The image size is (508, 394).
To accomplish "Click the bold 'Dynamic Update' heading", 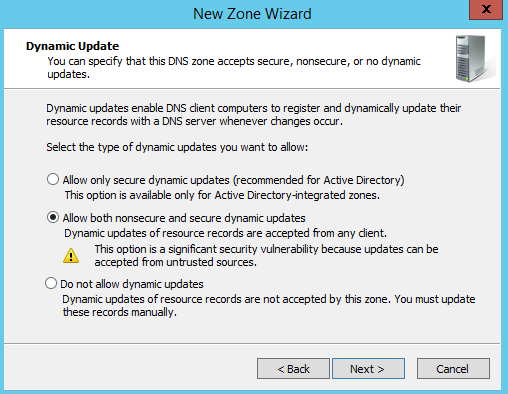I will coord(72,46).
